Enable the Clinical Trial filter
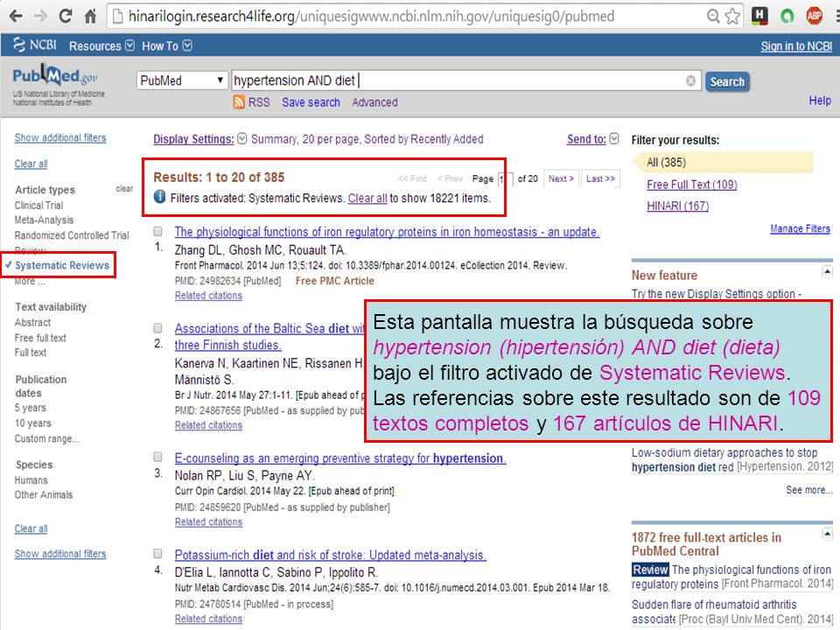840x630 pixels. (x=38, y=205)
